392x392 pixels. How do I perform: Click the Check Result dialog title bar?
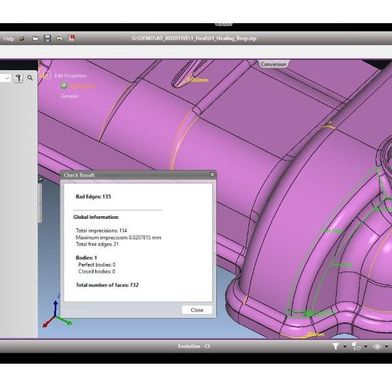tap(138, 175)
